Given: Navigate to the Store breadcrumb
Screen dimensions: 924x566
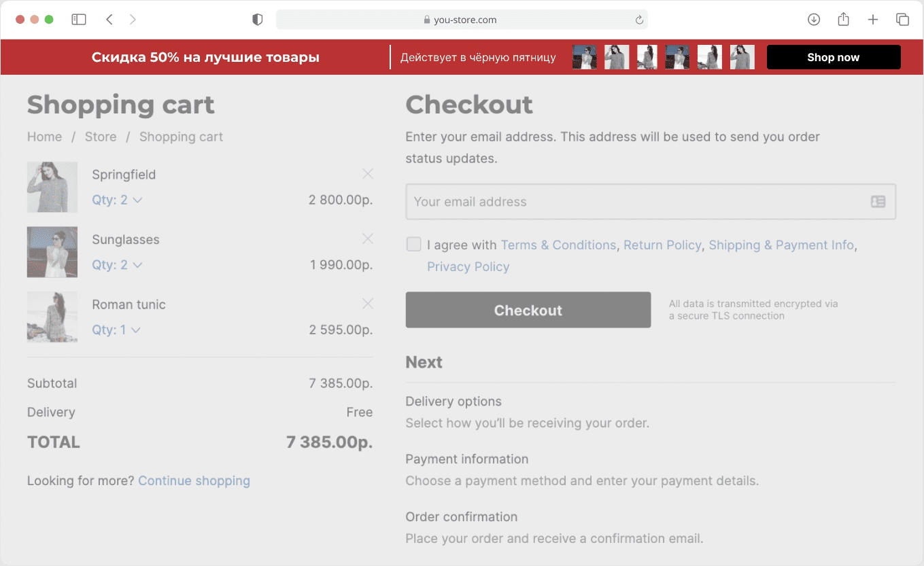Looking at the screenshot, I should [101, 137].
